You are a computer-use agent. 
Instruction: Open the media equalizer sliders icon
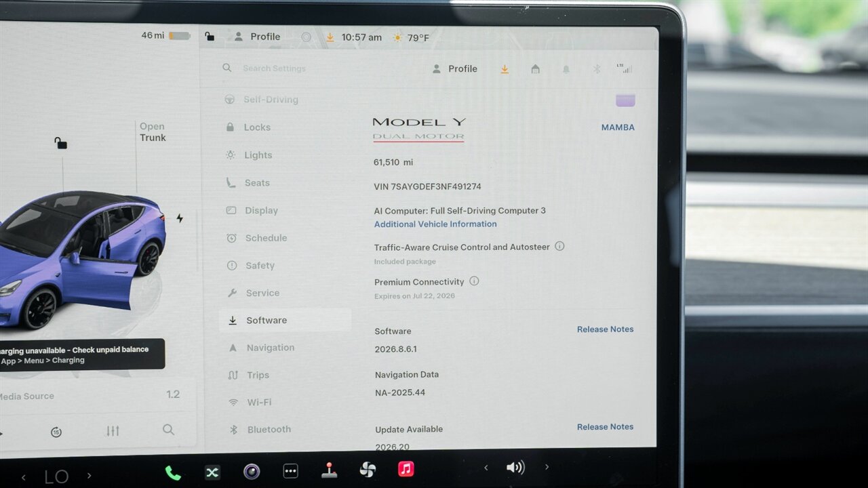113,431
